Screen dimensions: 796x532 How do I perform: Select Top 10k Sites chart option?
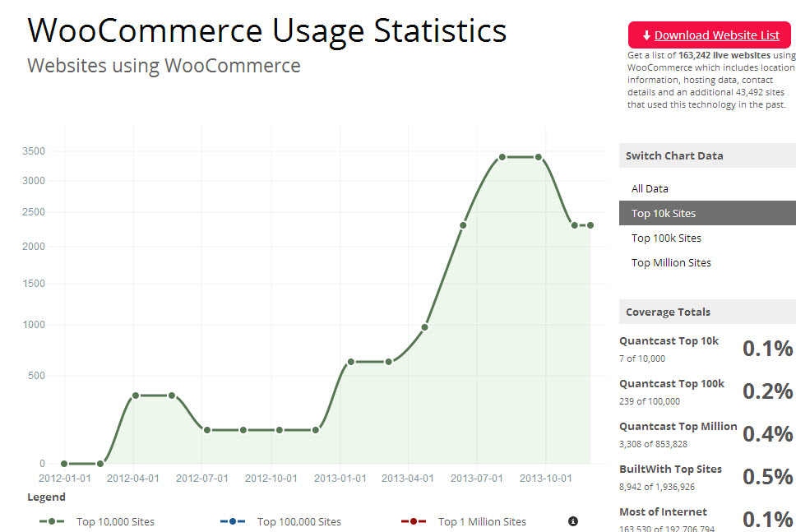click(x=708, y=213)
